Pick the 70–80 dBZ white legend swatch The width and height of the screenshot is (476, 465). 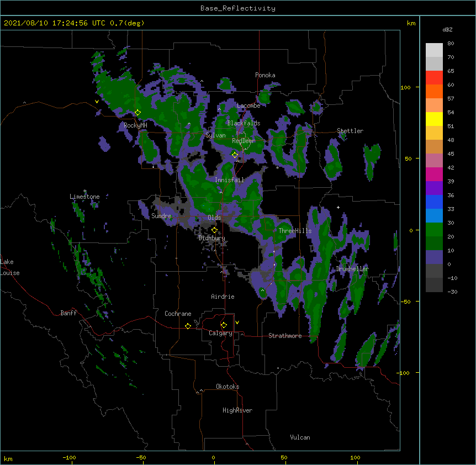tap(434, 50)
